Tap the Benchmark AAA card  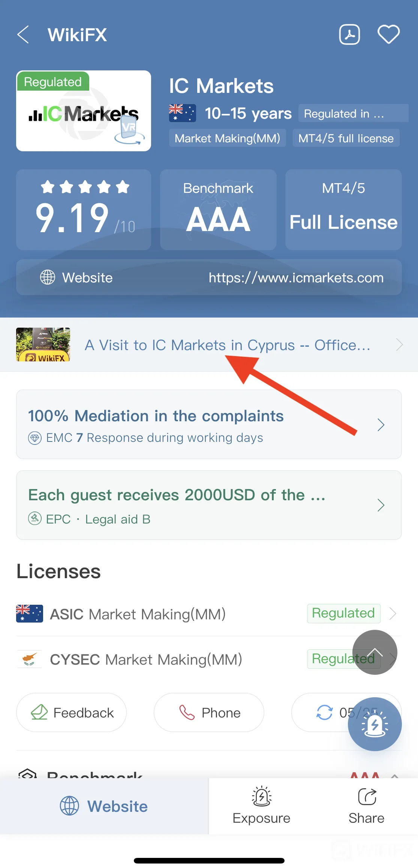pyautogui.click(x=218, y=210)
